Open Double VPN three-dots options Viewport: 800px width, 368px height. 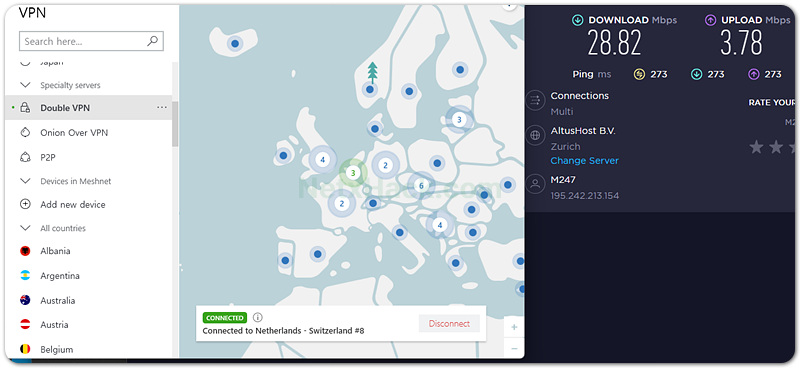(162, 108)
